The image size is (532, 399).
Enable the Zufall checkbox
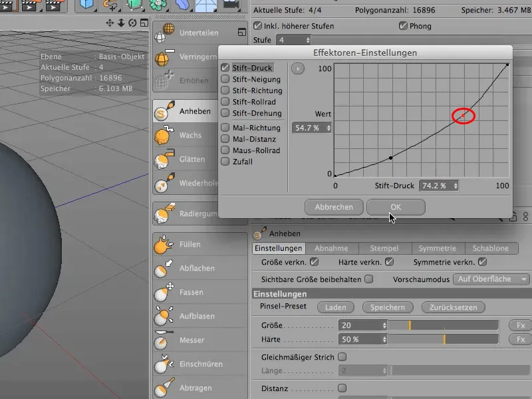click(x=225, y=161)
